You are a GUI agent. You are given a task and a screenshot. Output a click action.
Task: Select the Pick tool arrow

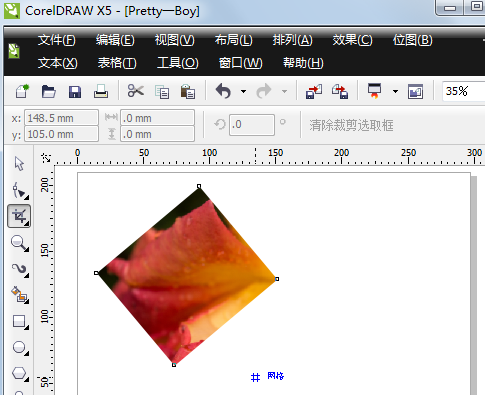click(x=19, y=163)
